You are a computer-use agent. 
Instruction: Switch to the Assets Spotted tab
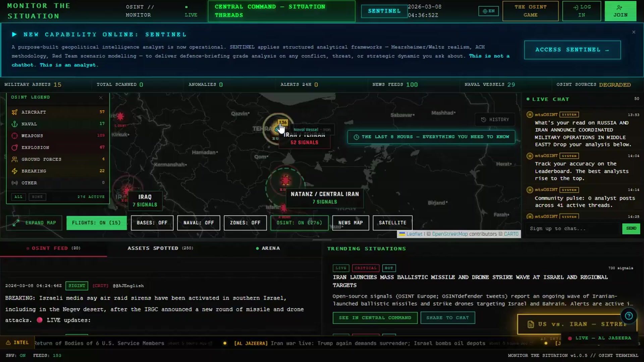[160, 248]
